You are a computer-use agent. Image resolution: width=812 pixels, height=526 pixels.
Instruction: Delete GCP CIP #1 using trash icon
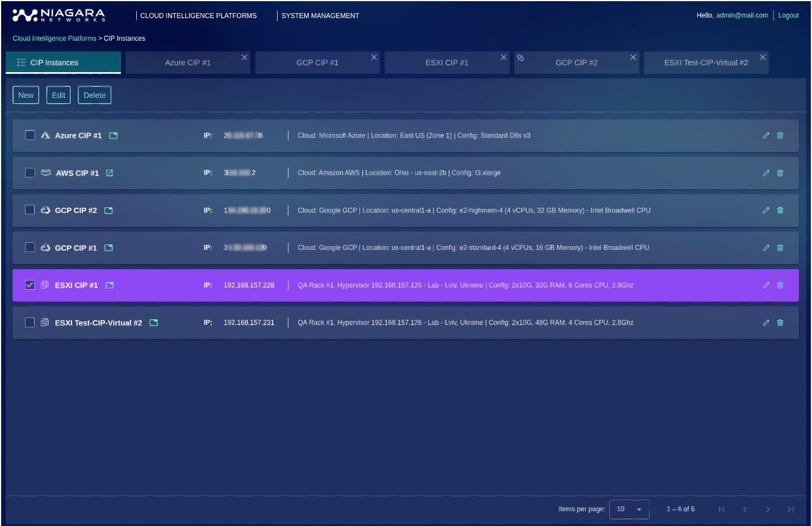tap(780, 248)
